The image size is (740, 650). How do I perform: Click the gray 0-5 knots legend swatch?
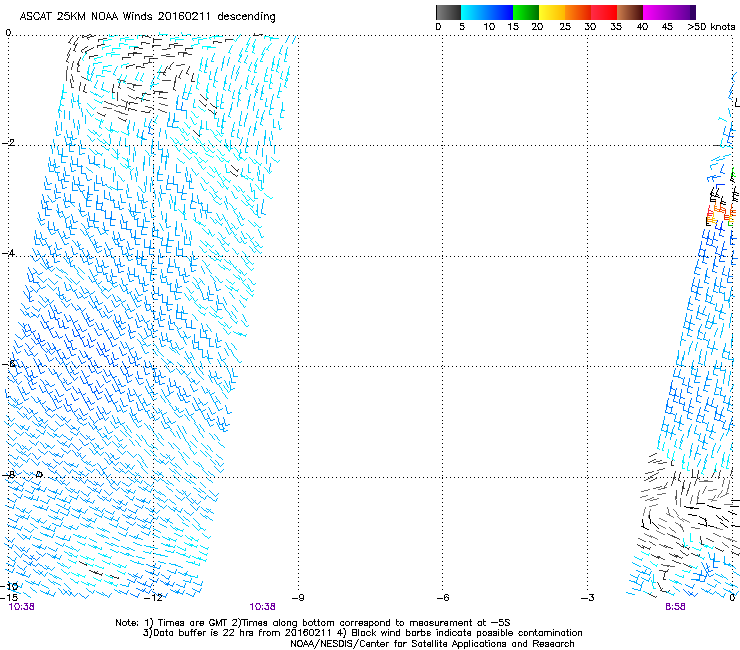click(x=448, y=12)
